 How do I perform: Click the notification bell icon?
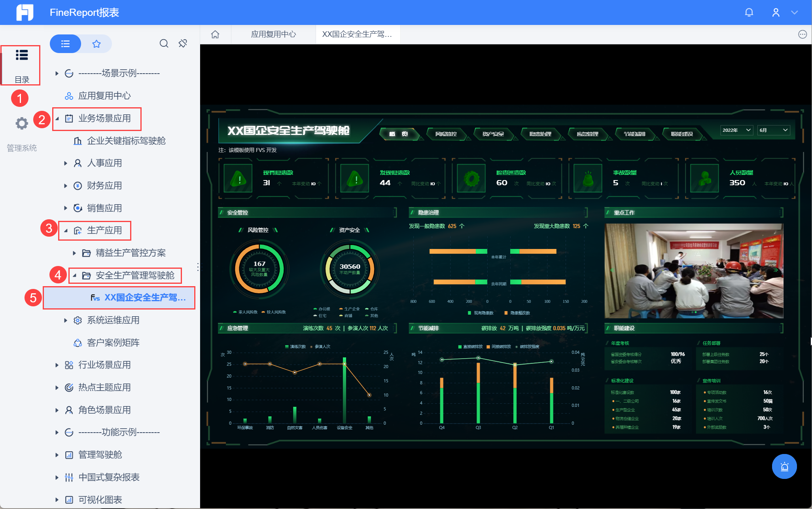click(749, 13)
